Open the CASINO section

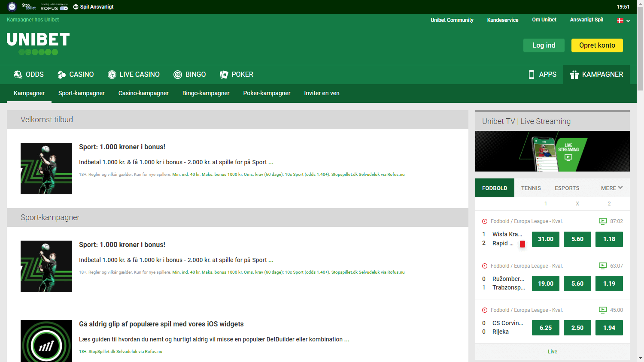(76, 75)
